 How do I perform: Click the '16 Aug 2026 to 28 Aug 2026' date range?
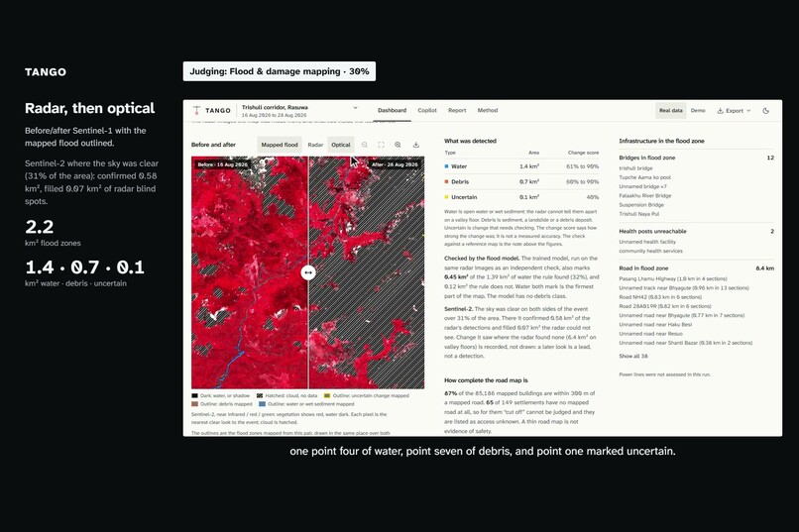(x=275, y=116)
